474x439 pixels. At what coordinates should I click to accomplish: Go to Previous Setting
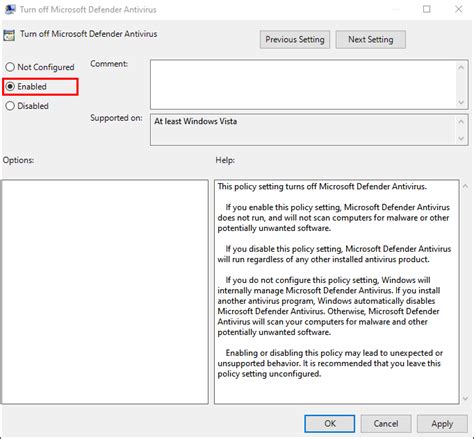click(x=295, y=40)
